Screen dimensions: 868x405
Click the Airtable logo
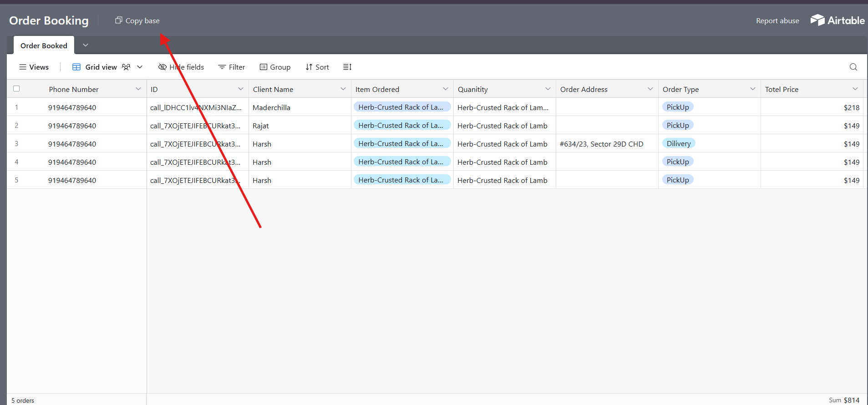point(837,20)
